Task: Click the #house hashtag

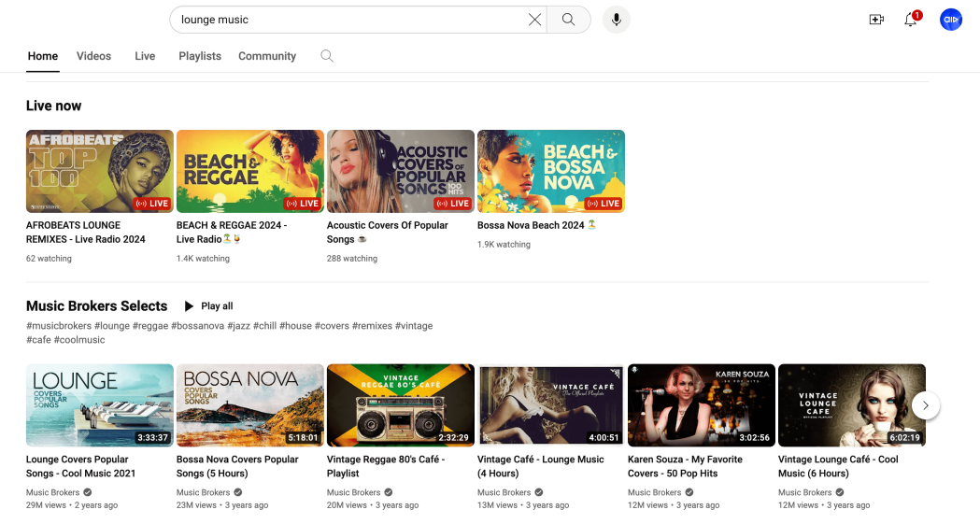Action: coord(295,326)
